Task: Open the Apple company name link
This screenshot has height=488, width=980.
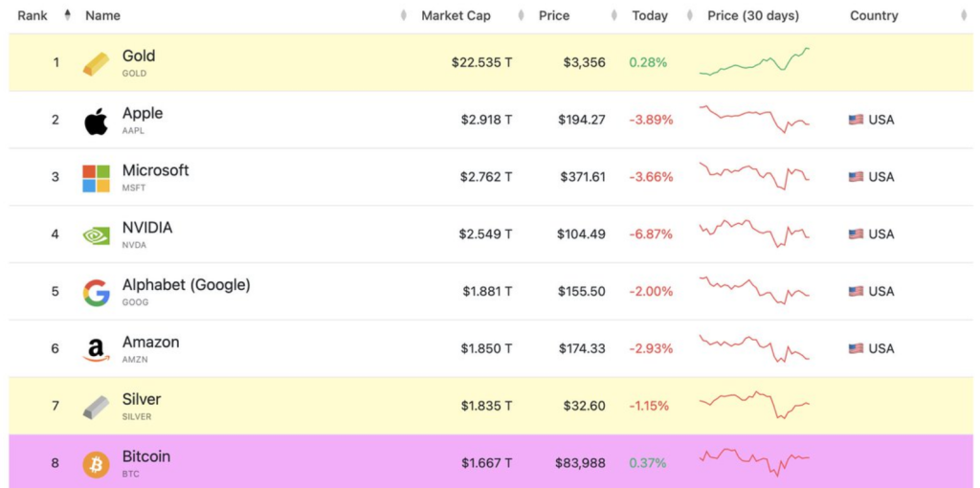Action: click(143, 114)
